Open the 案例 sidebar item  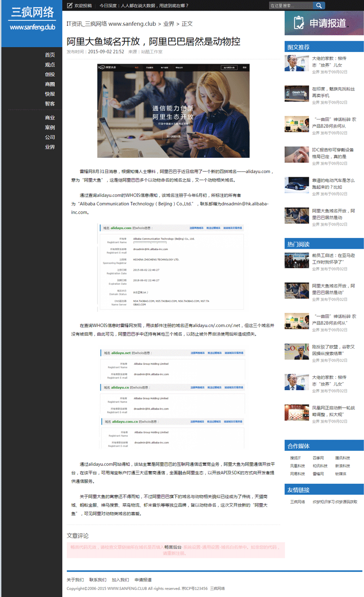tap(50, 127)
